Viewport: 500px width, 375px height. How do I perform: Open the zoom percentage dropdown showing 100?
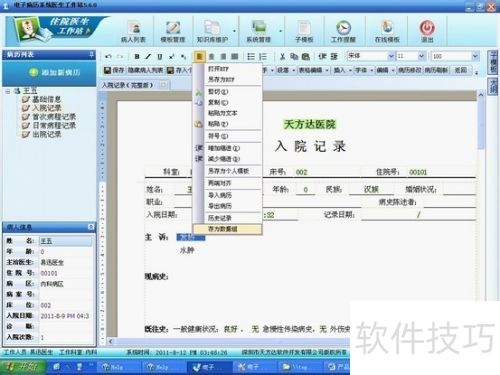click(x=475, y=56)
